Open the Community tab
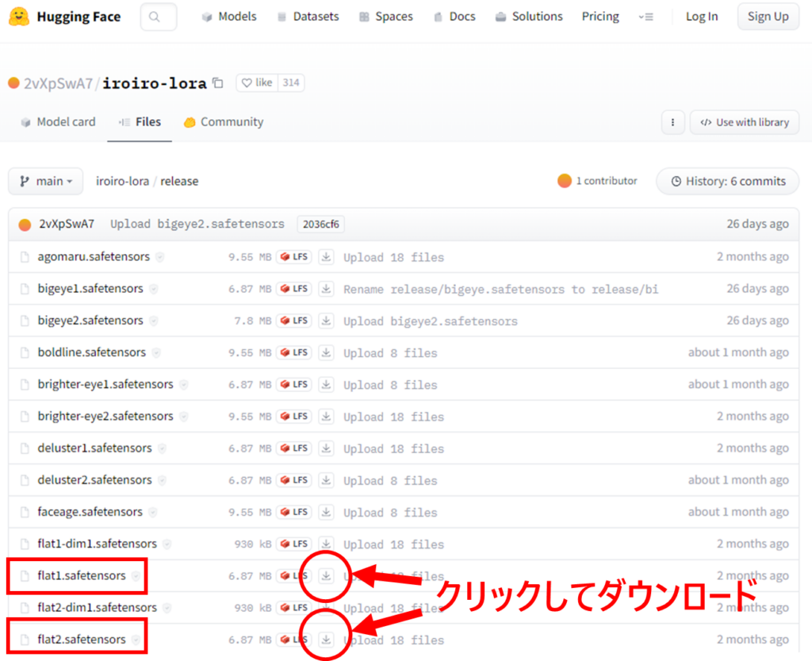 tap(223, 122)
